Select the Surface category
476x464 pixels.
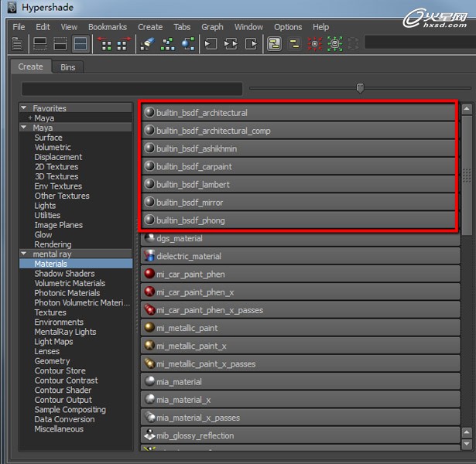point(48,138)
